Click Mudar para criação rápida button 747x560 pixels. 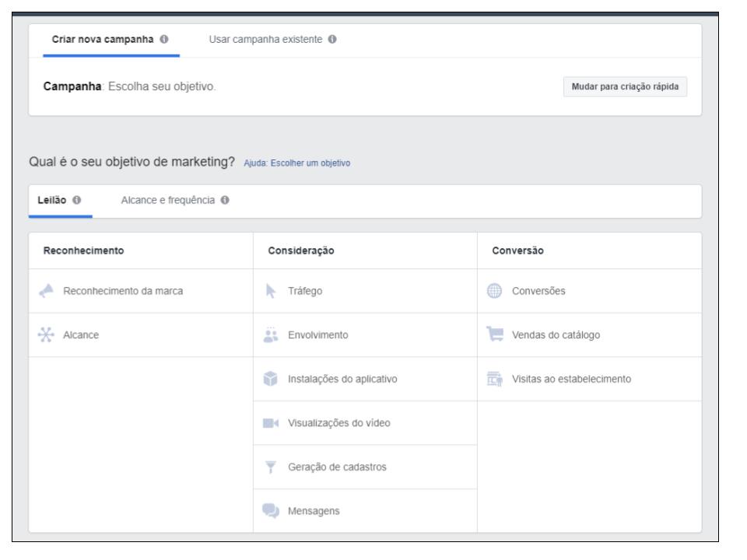pyautogui.click(x=625, y=86)
